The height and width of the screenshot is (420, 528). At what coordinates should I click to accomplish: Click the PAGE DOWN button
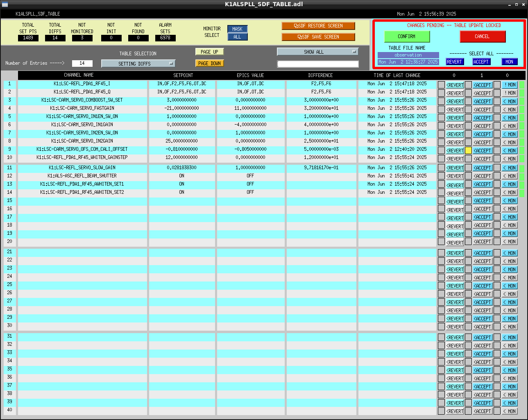tap(210, 64)
